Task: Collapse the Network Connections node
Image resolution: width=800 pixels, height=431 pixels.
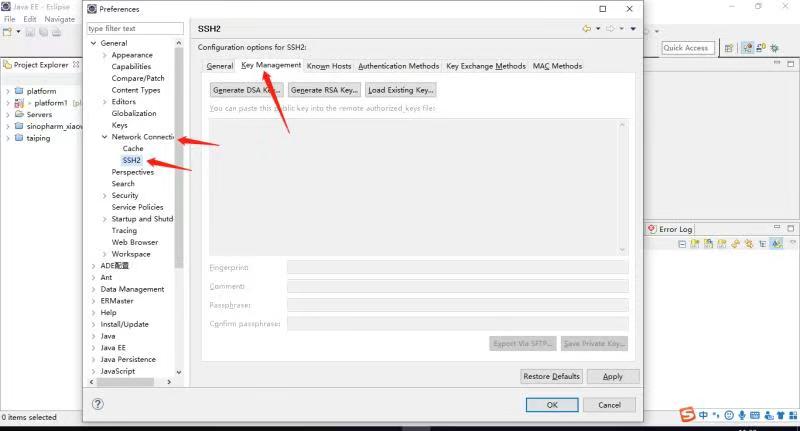Action: click(x=105, y=137)
